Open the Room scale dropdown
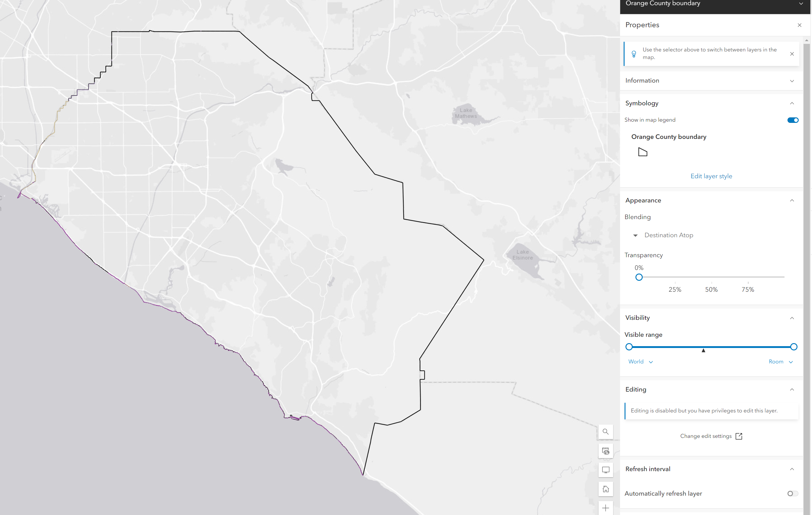The height and width of the screenshot is (515, 812). 780,362
